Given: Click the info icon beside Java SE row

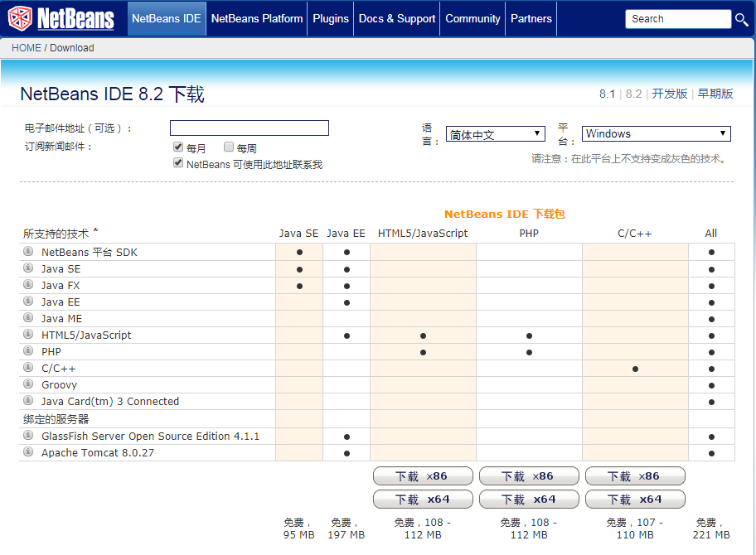Looking at the screenshot, I should [x=29, y=269].
